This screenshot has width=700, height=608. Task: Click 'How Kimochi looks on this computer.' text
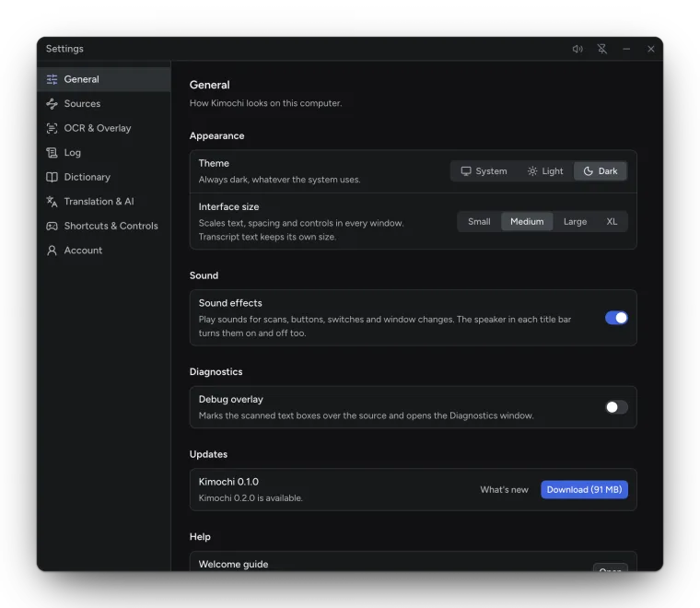(265, 103)
